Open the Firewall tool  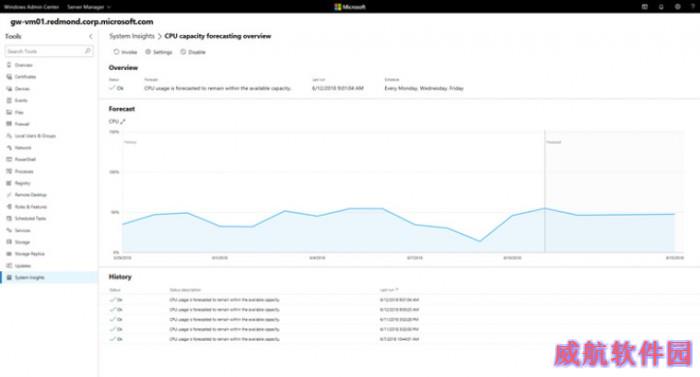point(21,124)
